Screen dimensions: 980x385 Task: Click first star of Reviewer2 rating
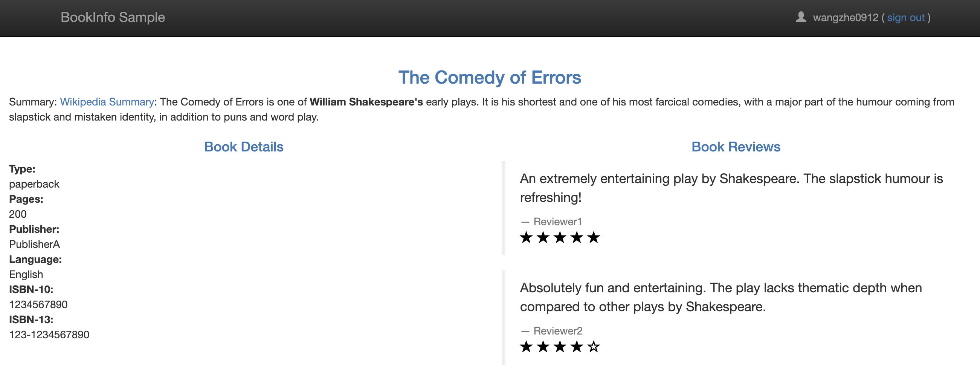click(526, 347)
